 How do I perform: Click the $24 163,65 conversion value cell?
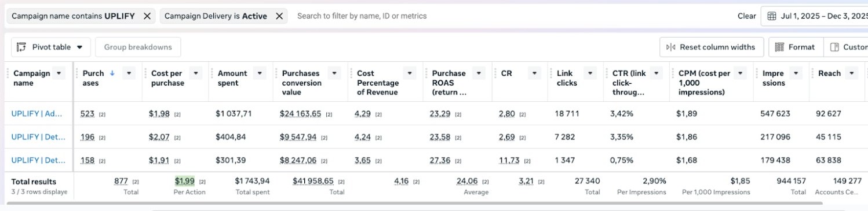pyautogui.click(x=300, y=114)
